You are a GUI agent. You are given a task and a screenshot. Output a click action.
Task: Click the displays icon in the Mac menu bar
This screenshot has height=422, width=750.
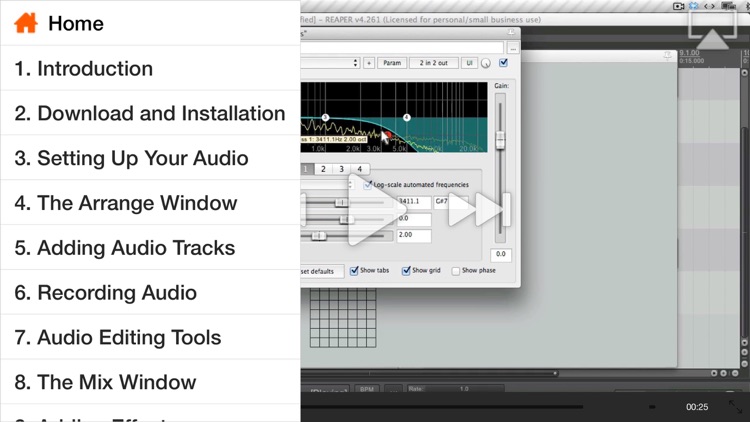click(728, 6)
